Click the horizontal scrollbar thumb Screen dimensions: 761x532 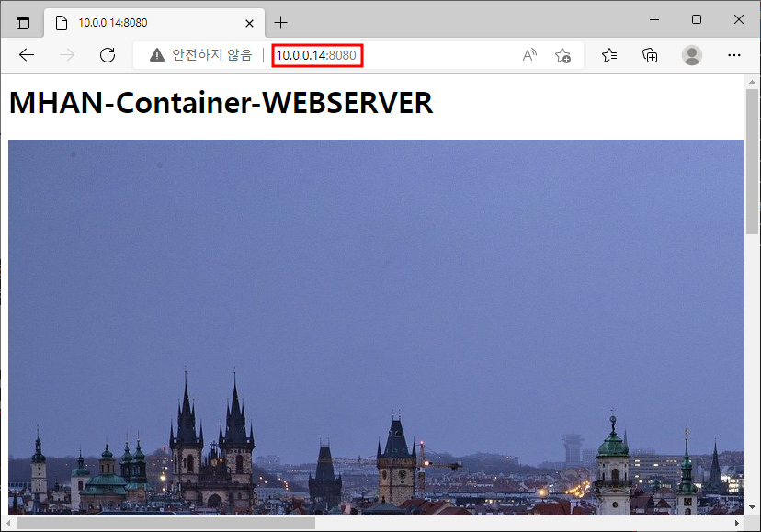[x=165, y=523]
